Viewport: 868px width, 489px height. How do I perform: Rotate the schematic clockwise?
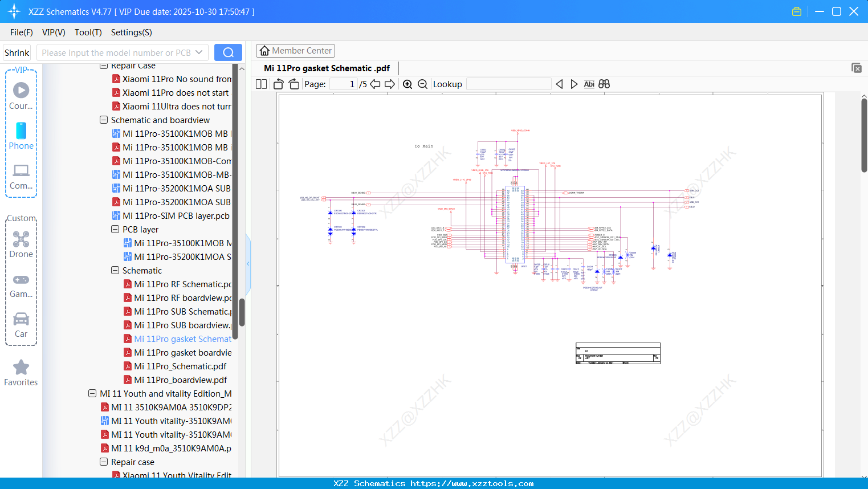coord(294,84)
